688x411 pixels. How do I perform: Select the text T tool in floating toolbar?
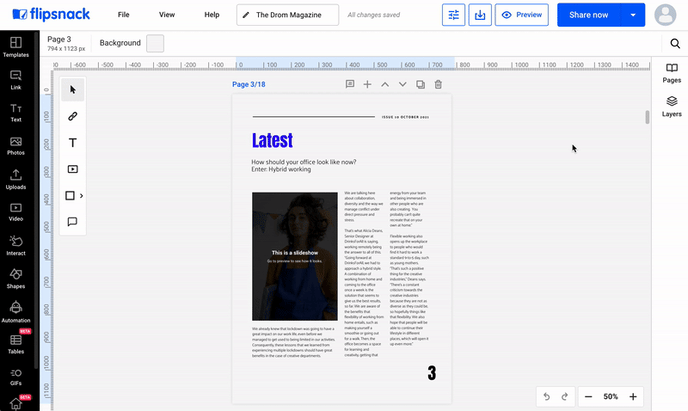coord(73,143)
